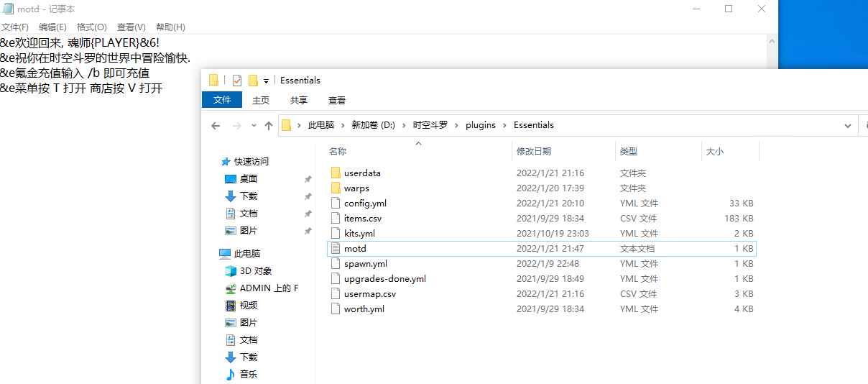This screenshot has width=868, height=384.
Task: Select 此电脑 in the address breadcrumb
Action: tap(321, 125)
